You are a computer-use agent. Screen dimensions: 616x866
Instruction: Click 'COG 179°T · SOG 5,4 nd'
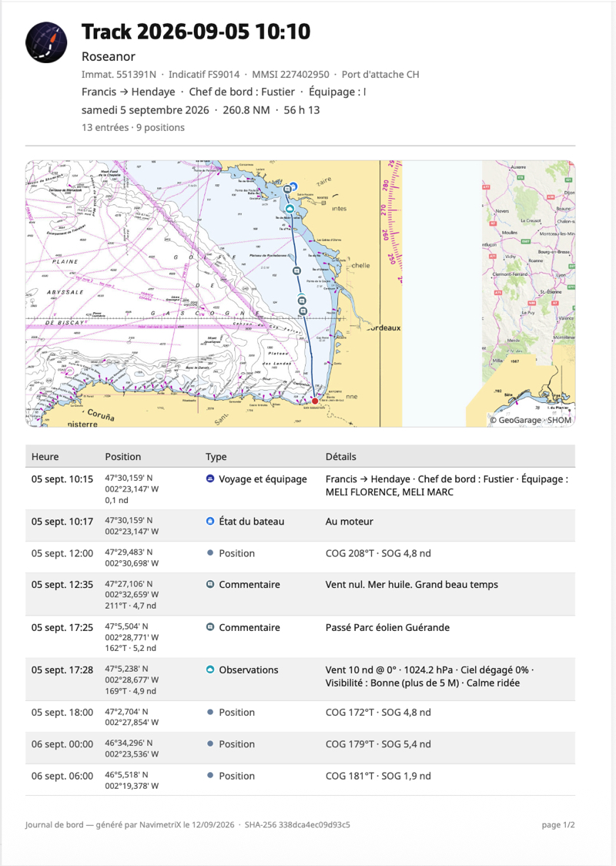378,744
